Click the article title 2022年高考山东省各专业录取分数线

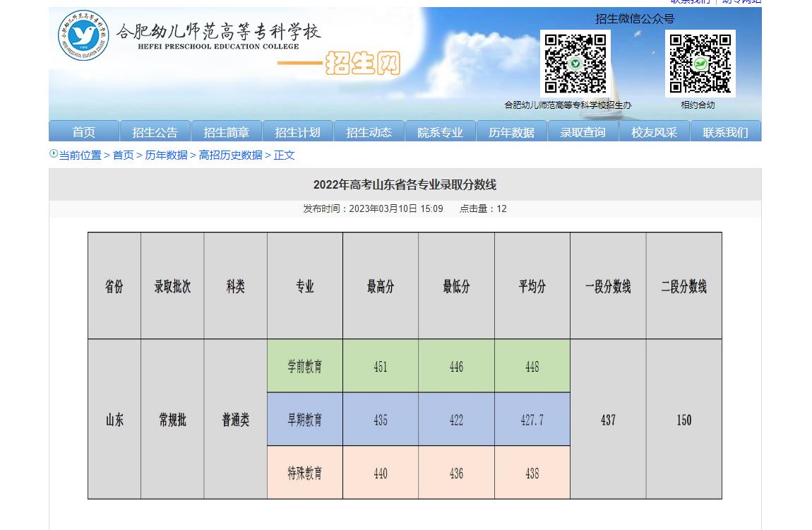click(405, 184)
